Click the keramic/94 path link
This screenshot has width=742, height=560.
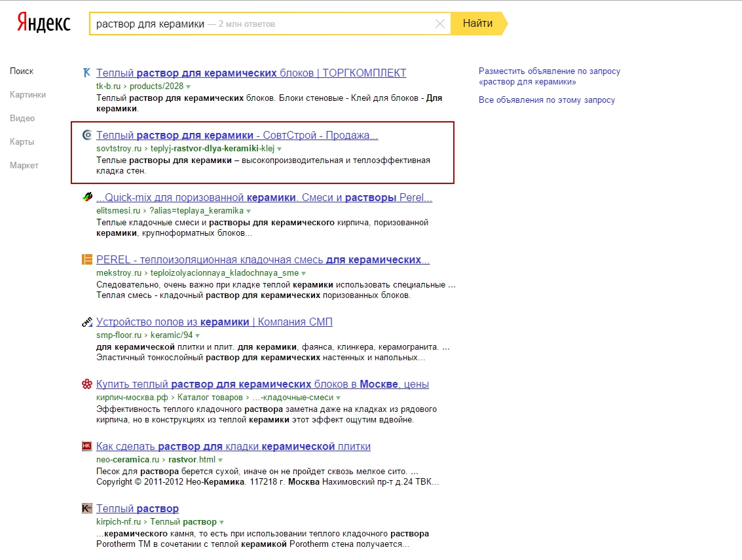pos(172,335)
